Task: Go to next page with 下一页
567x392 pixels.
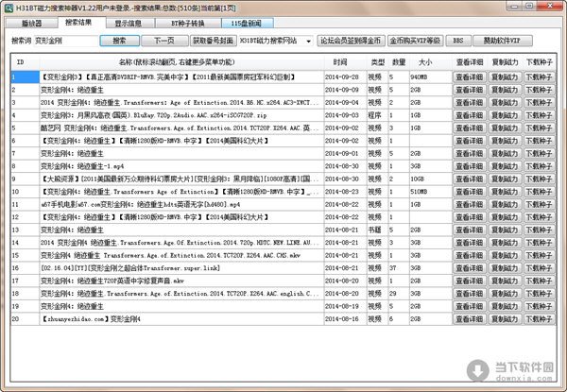Action: click(x=164, y=41)
